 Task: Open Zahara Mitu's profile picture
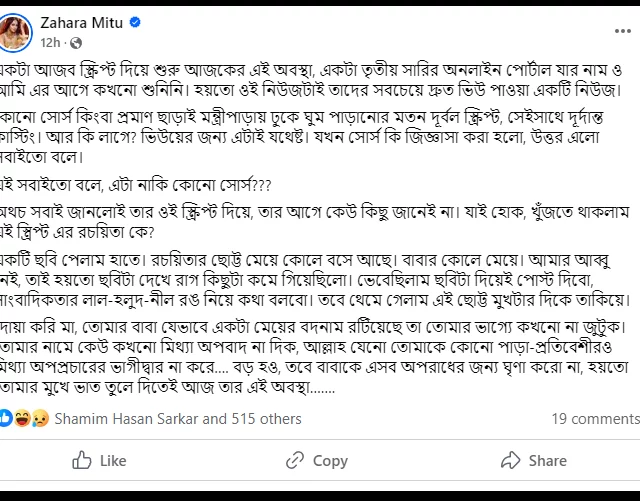(x=14, y=33)
